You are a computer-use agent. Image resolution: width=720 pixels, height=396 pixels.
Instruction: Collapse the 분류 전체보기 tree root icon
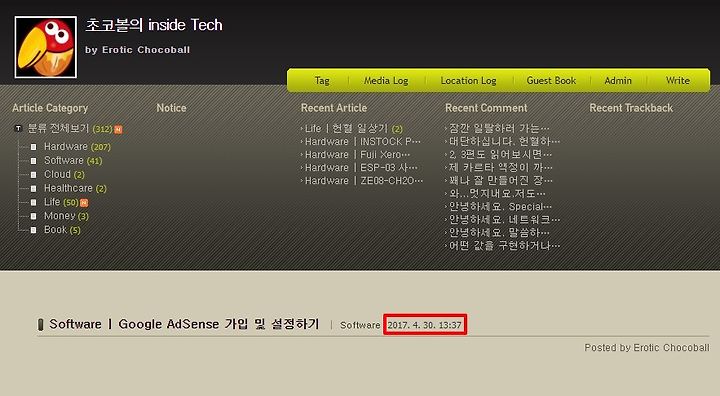pyautogui.click(x=18, y=129)
